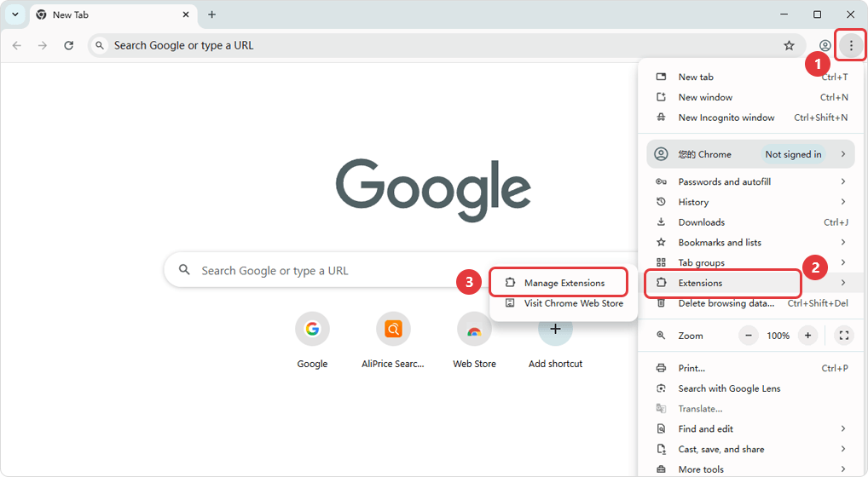Open the AliPrice Search shortcut tile
The height and width of the screenshot is (477, 868).
(x=393, y=330)
